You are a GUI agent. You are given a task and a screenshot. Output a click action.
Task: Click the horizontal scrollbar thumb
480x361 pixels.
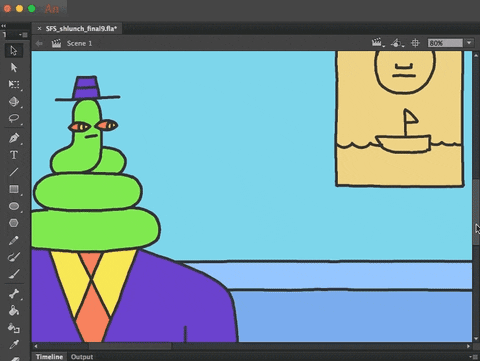[130, 346]
